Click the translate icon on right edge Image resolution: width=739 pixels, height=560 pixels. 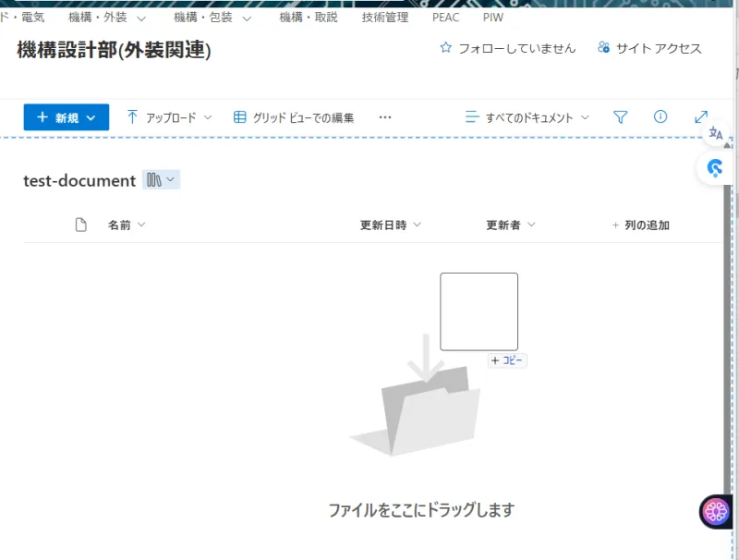[715, 133]
